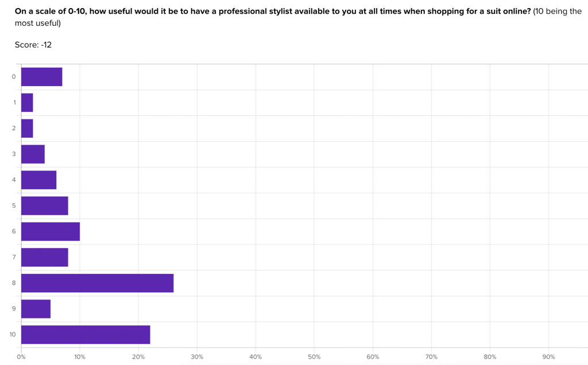Viewport: 588px width, 365px height.
Task: Click the bold survey question title
Action: point(273,11)
